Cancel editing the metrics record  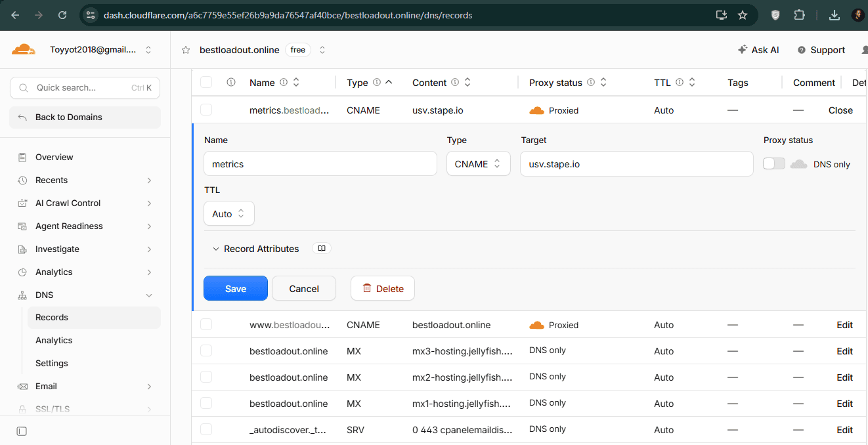click(x=304, y=288)
